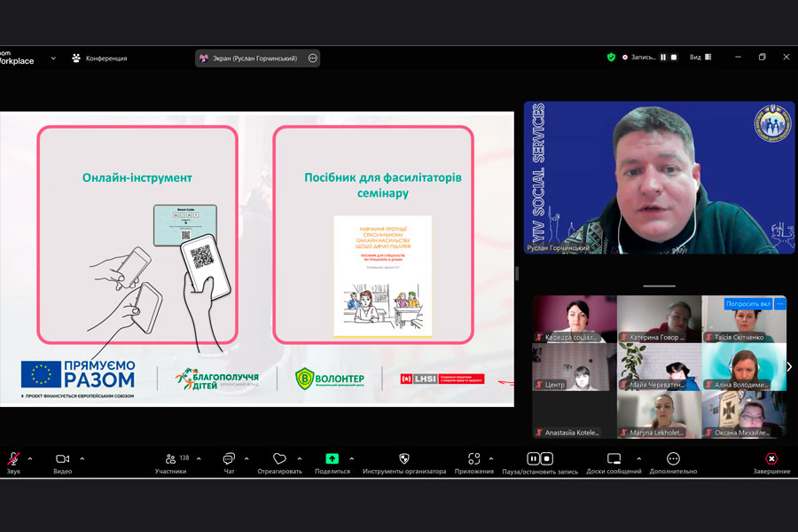Click the Попросить вкл button on video tile

click(747, 304)
